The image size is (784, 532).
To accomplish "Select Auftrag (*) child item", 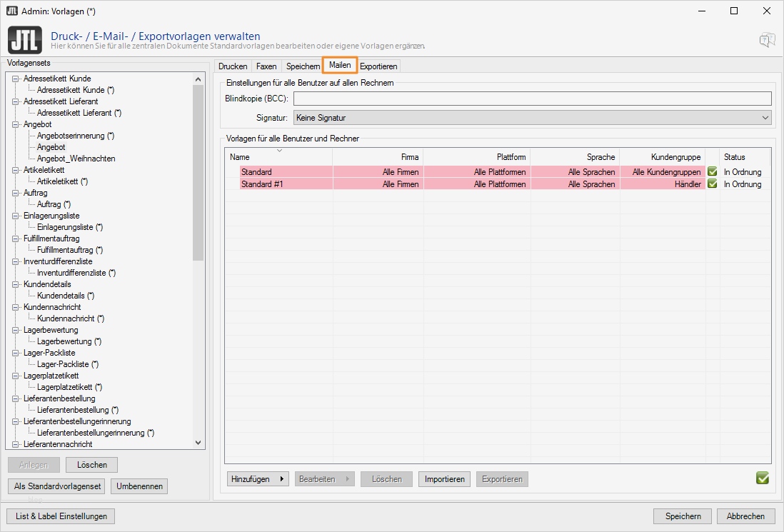I will (54, 204).
